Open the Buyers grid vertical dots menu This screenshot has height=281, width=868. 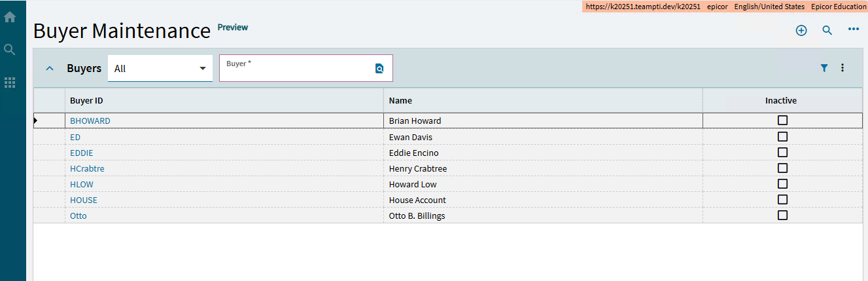(x=842, y=67)
